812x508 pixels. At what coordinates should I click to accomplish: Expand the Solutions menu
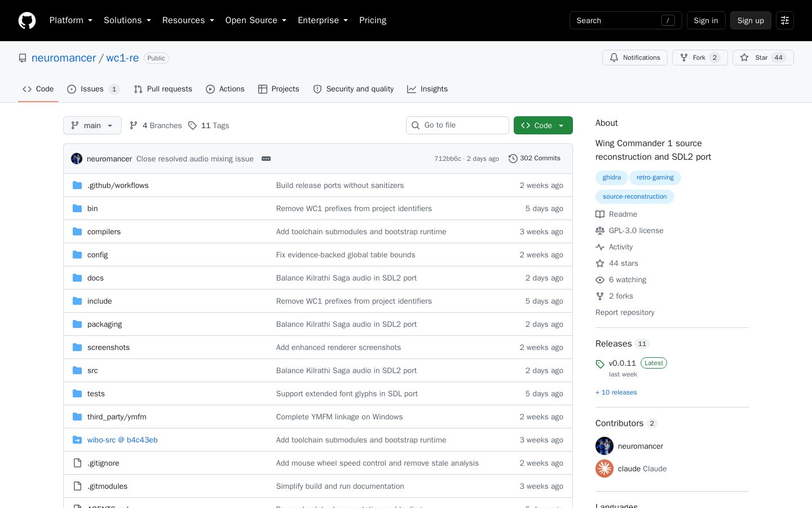(x=127, y=20)
